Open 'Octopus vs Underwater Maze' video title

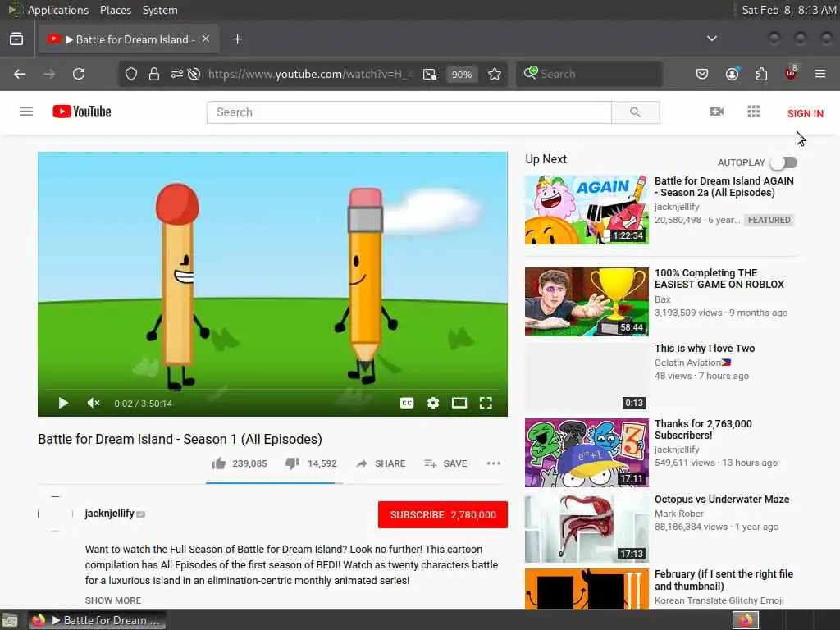click(x=722, y=500)
